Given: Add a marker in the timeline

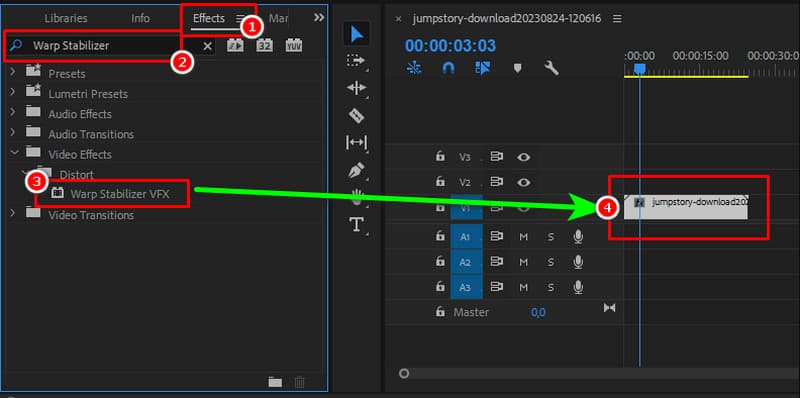Looking at the screenshot, I should pos(517,68).
